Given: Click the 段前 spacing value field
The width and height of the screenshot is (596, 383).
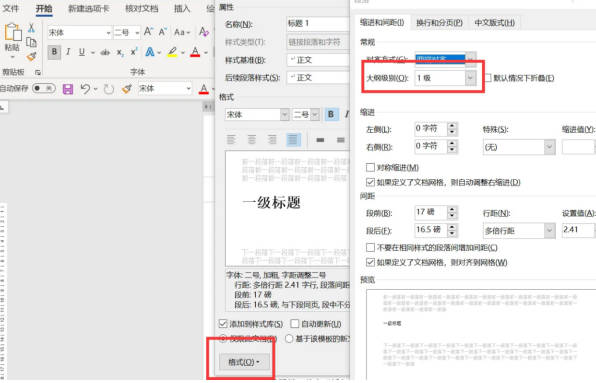Looking at the screenshot, I should coord(430,212).
